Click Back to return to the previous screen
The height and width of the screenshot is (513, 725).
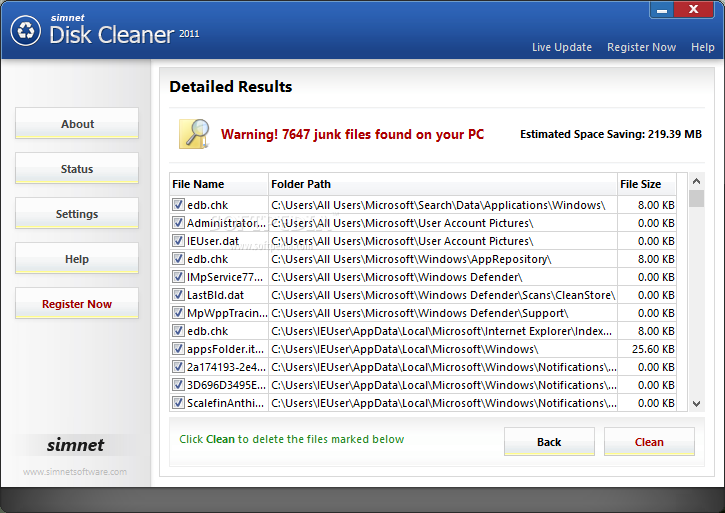click(549, 442)
